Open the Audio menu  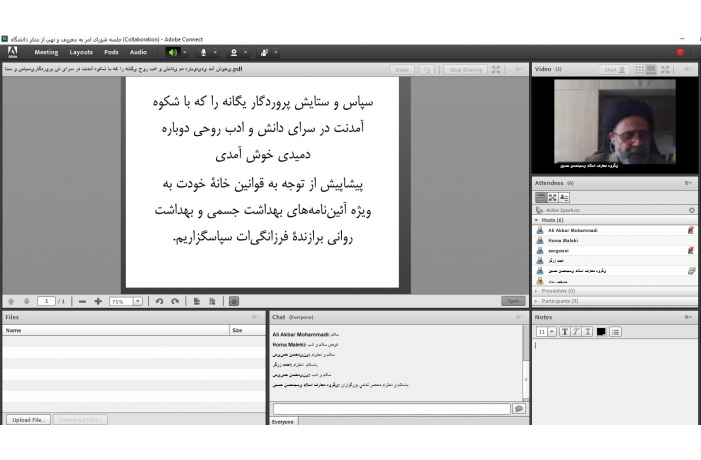(x=138, y=52)
